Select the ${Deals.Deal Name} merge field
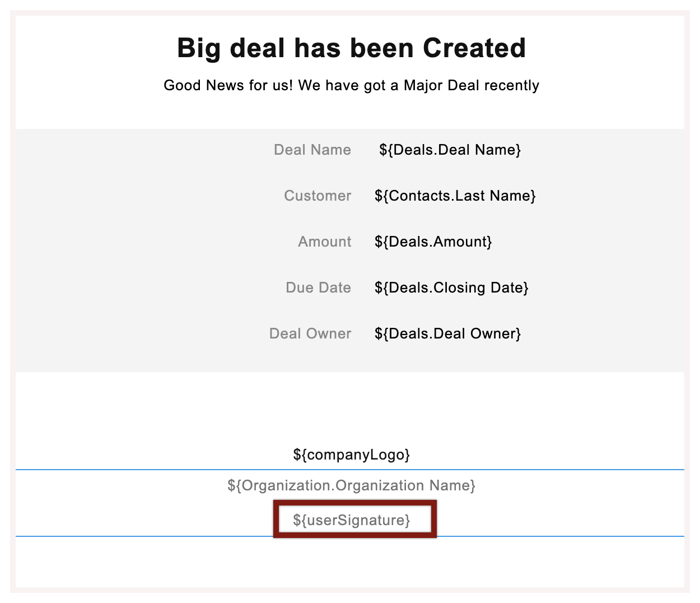 coord(450,150)
